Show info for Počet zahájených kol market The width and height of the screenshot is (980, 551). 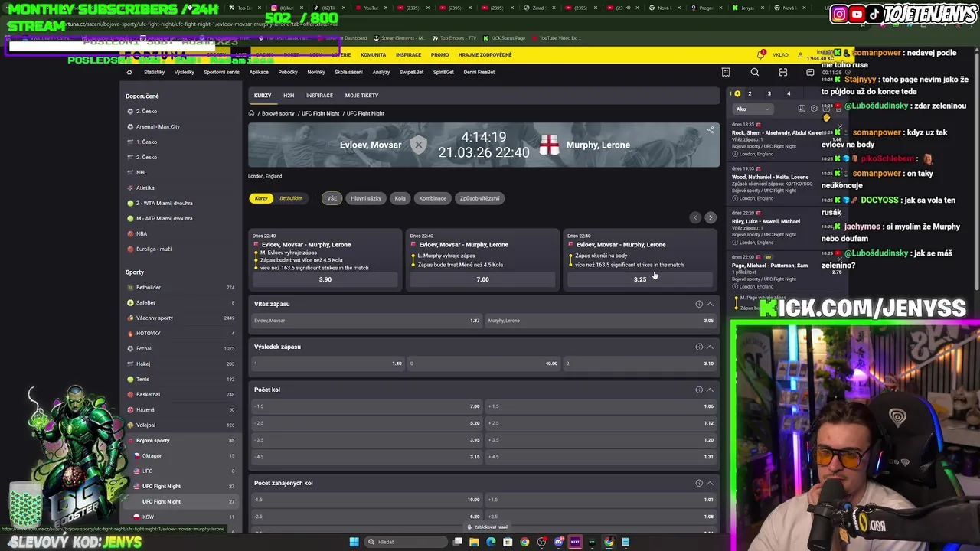point(699,483)
